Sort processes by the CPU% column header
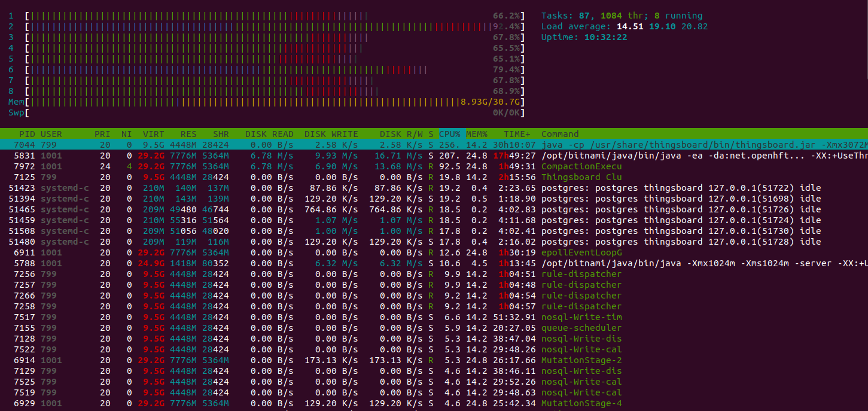Viewport: 868px width, 411px height. [450, 134]
